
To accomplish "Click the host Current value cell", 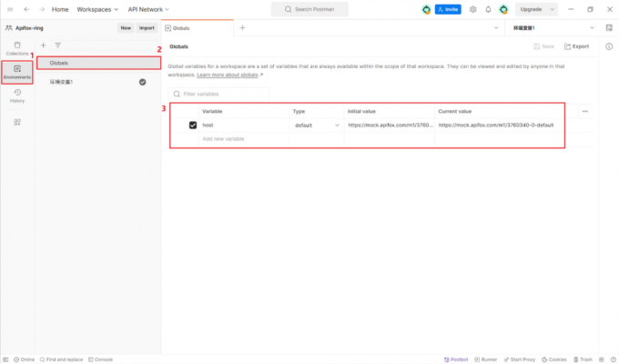I will click(x=499, y=126).
